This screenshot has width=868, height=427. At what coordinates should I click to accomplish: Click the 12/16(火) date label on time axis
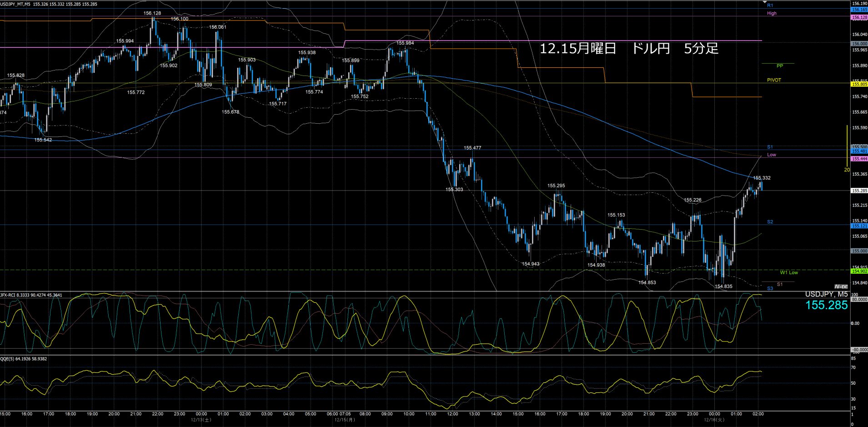coord(714,420)
